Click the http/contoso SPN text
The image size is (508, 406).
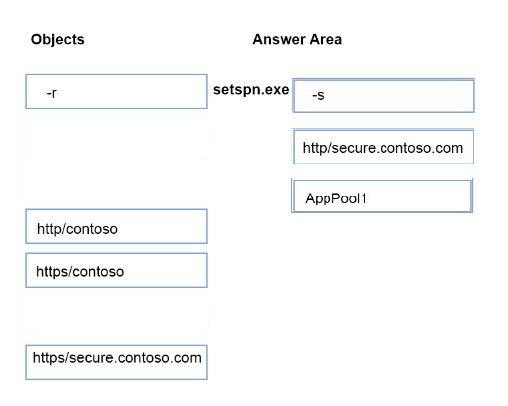pos(77,229)
